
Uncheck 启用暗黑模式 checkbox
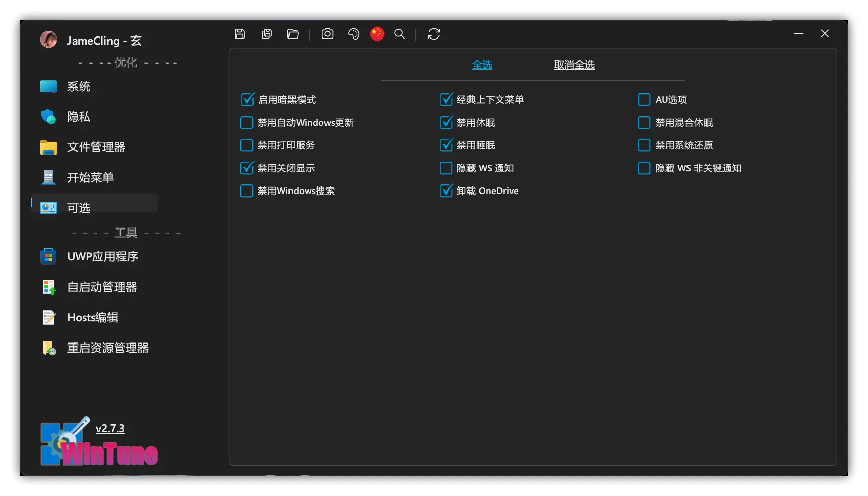(247, 99)
